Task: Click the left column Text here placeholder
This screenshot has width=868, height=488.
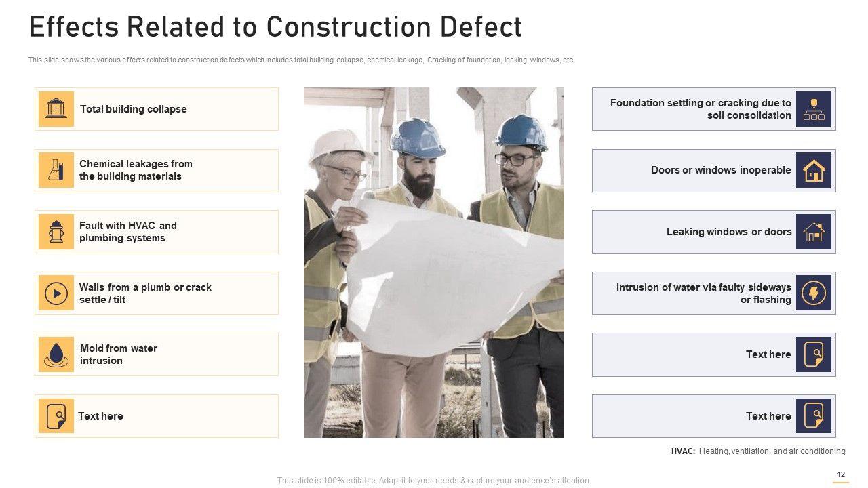Action: (100, 416)
